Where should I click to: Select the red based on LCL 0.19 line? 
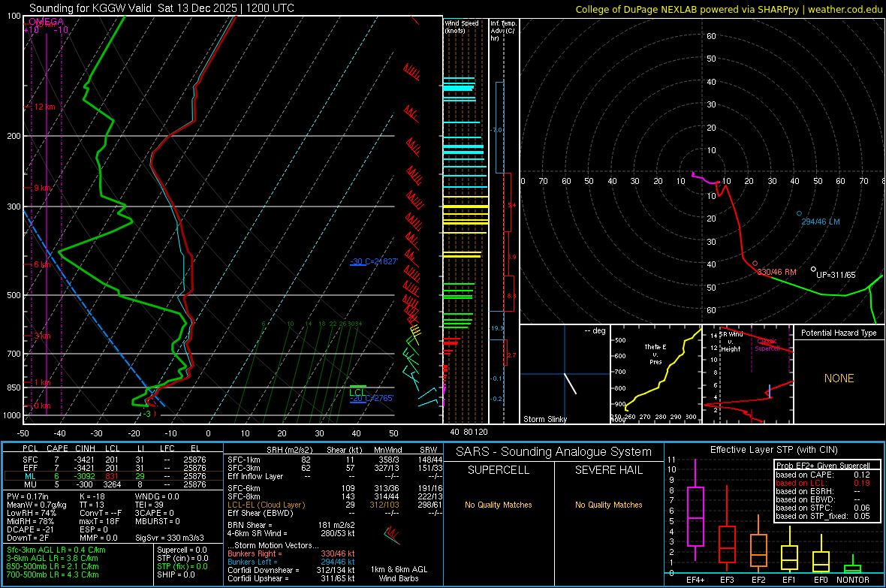[x=823, y=483]
